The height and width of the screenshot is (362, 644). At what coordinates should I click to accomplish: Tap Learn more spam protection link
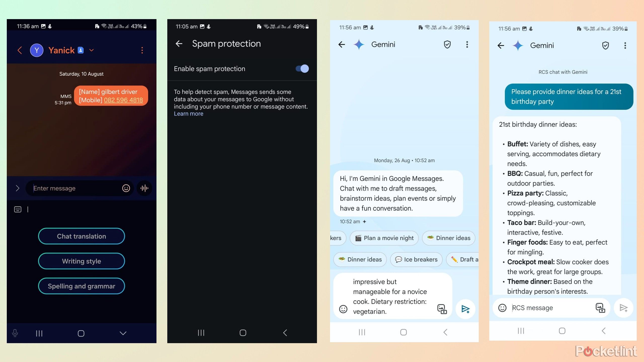coord(188,114)
